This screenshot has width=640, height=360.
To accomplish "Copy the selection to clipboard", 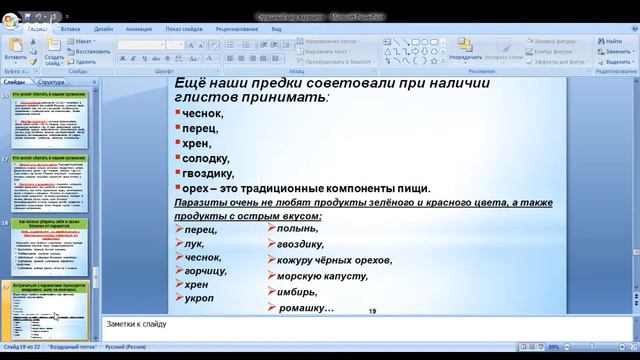I will click(x=33, y=52).
